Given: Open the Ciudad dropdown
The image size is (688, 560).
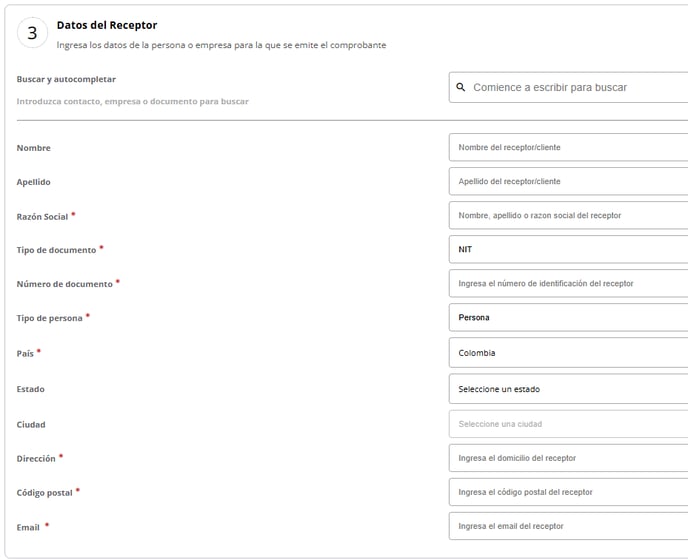Looking at the screenshot, I should (x=568, y=424).
